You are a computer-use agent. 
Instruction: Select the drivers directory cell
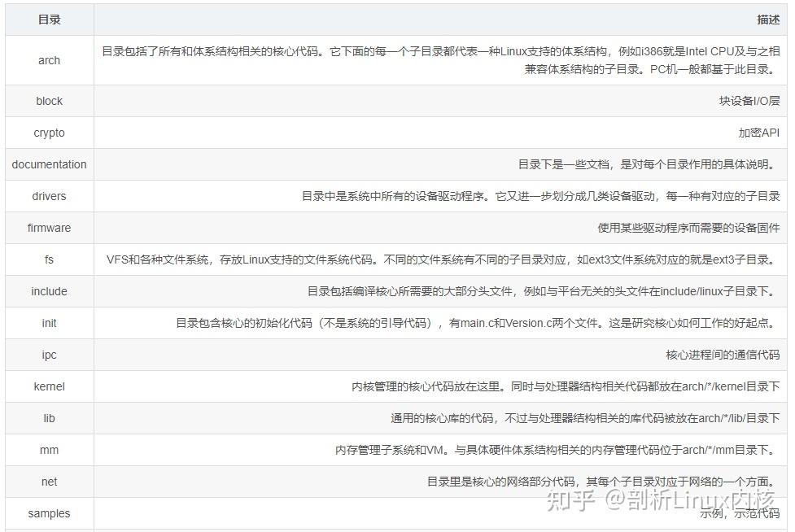pyautogui.click(x=49, y=196)
